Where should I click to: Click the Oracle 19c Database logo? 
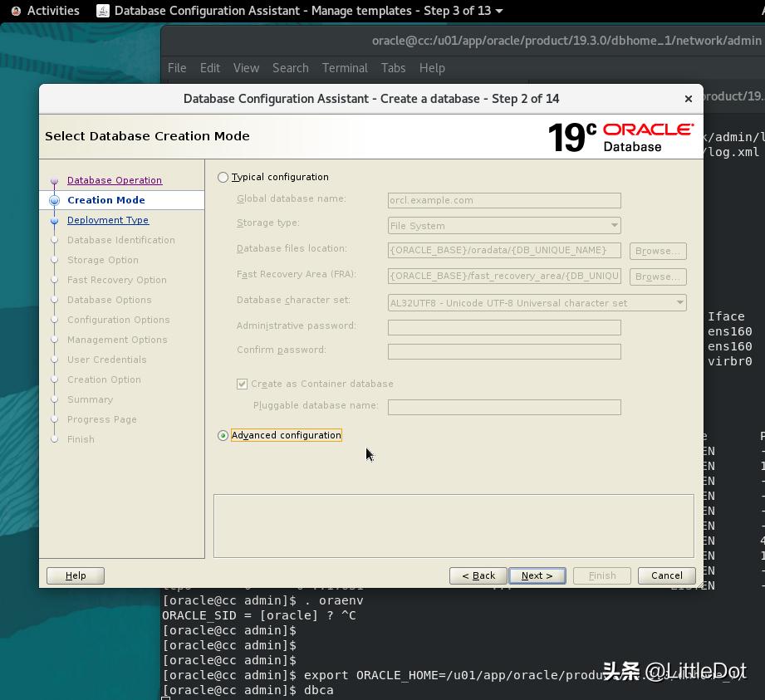pos(620,136)
